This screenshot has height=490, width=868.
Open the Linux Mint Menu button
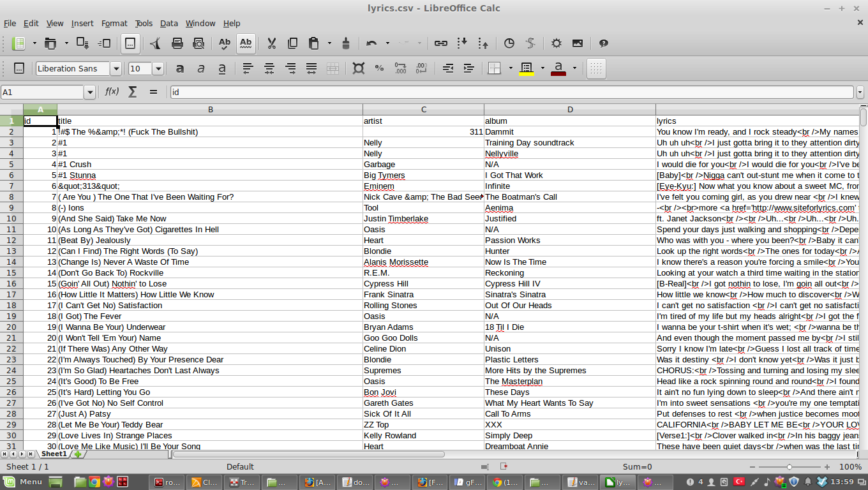[x=24, y=482]
